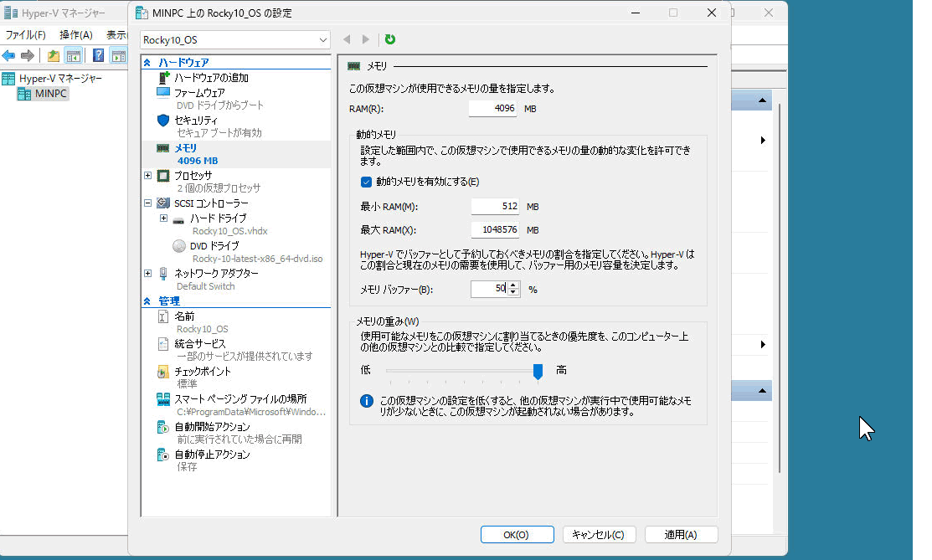Click the back arrow in the Hyper-V Manager toolbar

coord(9,56)
